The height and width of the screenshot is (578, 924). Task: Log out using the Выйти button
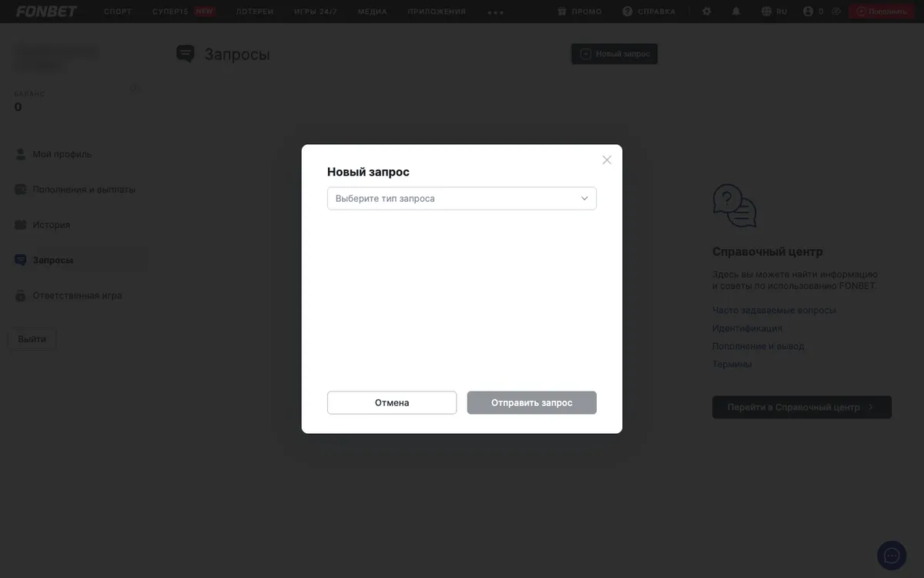click(32, 339)
